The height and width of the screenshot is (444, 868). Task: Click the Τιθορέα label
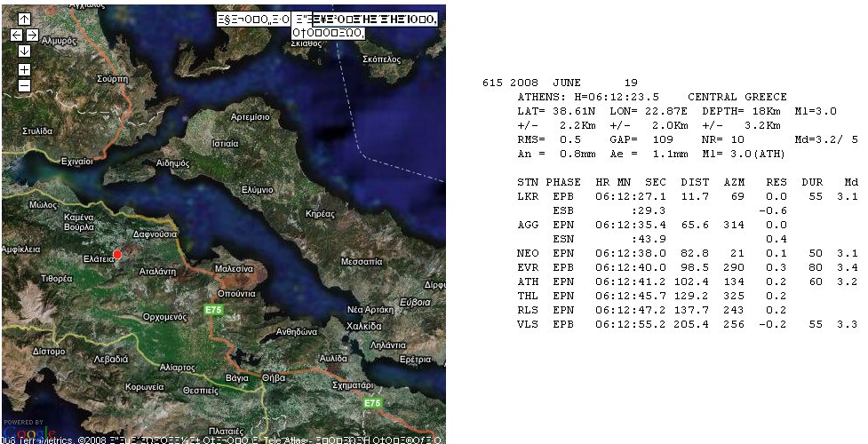coord(57,279)
